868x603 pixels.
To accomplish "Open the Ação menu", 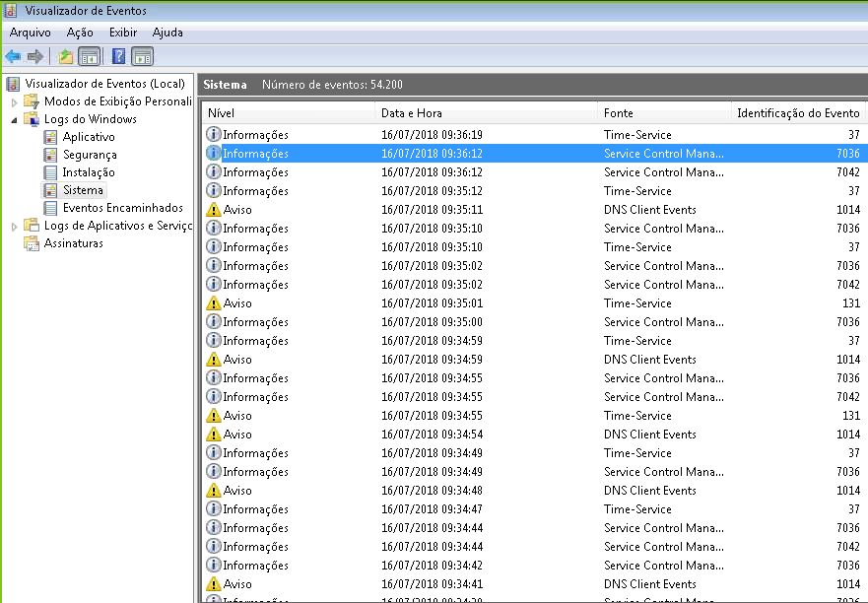I will click(80, 33).
